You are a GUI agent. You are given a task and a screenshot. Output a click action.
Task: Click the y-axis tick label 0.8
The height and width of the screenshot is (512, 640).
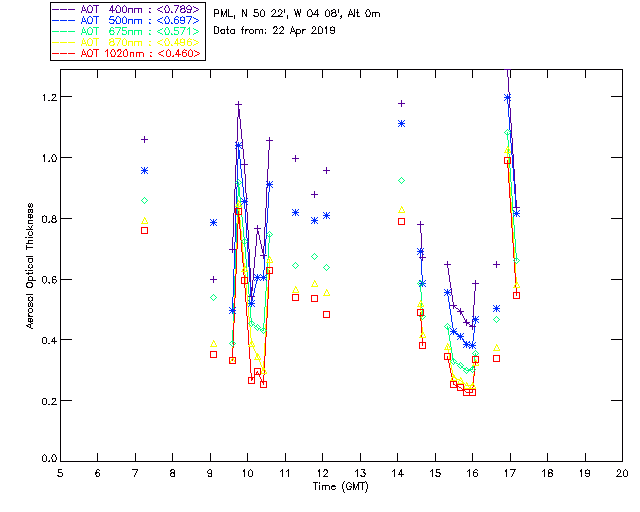coord(49,219)
